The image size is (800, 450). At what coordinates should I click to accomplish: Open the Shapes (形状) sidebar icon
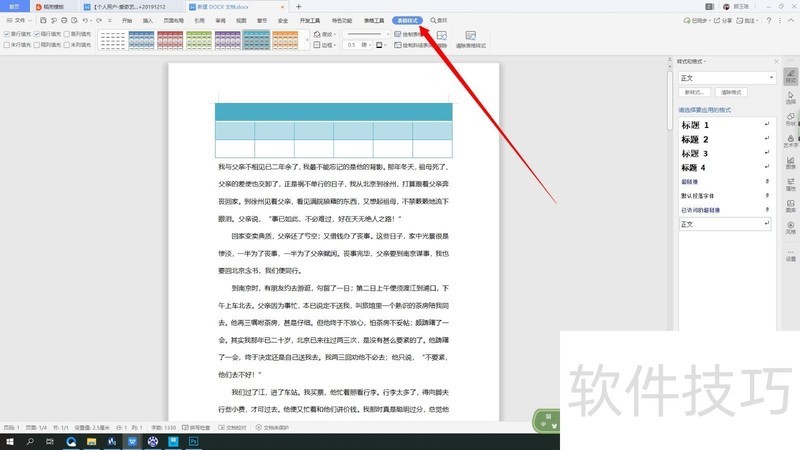[x=791, y=119]
